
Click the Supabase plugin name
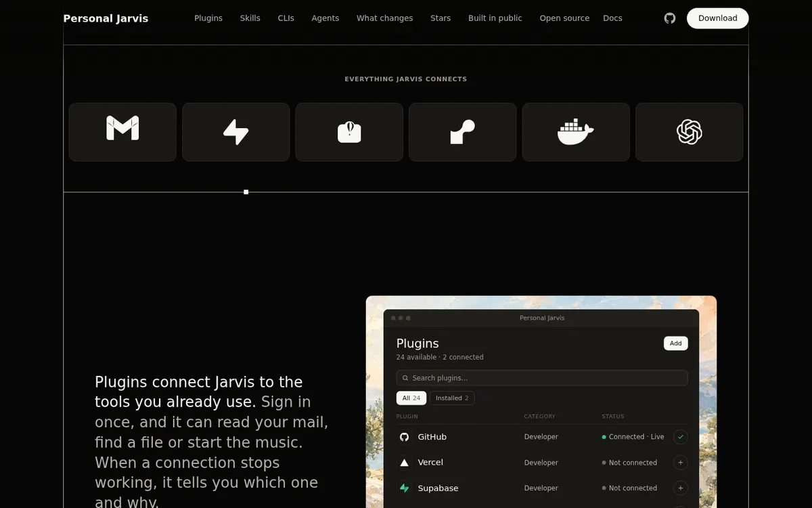click(438, 488)
